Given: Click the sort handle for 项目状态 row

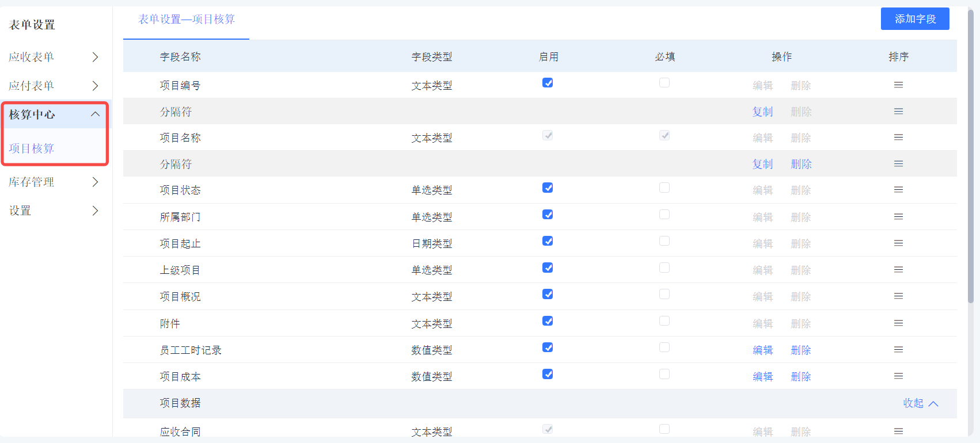Looking at the screenshot, I should pos(898,190).
